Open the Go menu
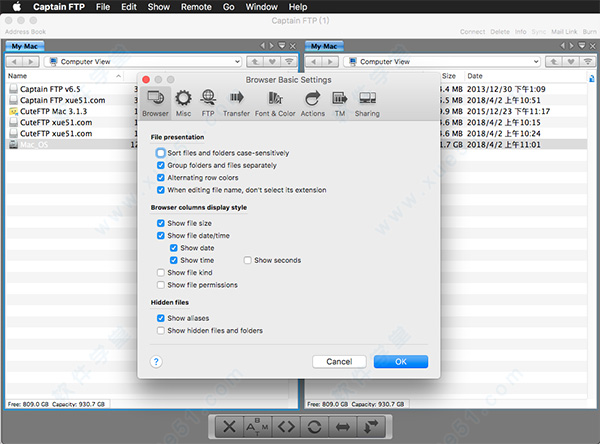This screenshot has height=444, width=600. (x=228, y=7)
